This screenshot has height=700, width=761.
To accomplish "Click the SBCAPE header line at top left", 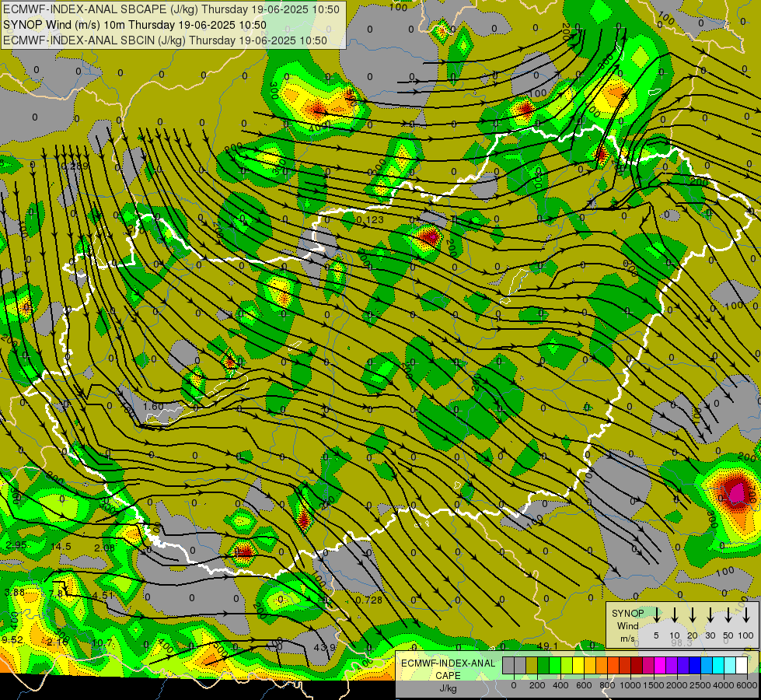I will click(x=171, y=9).
